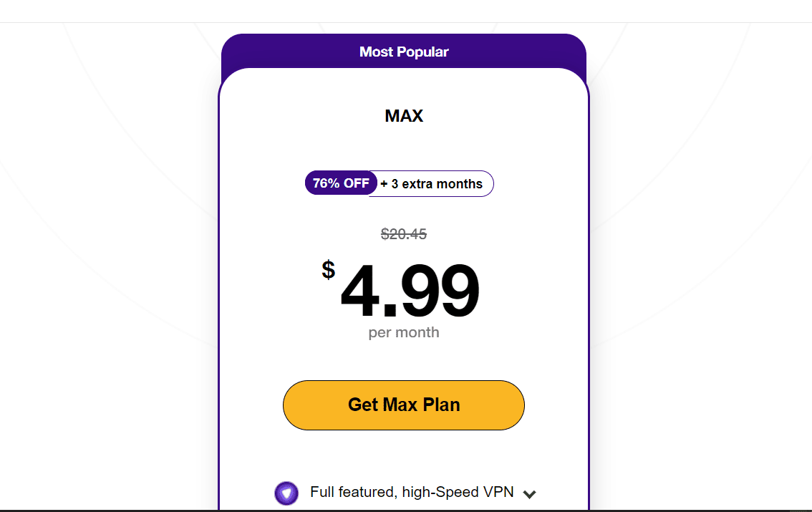Click the purple VPN shield icon

point(286,493)
